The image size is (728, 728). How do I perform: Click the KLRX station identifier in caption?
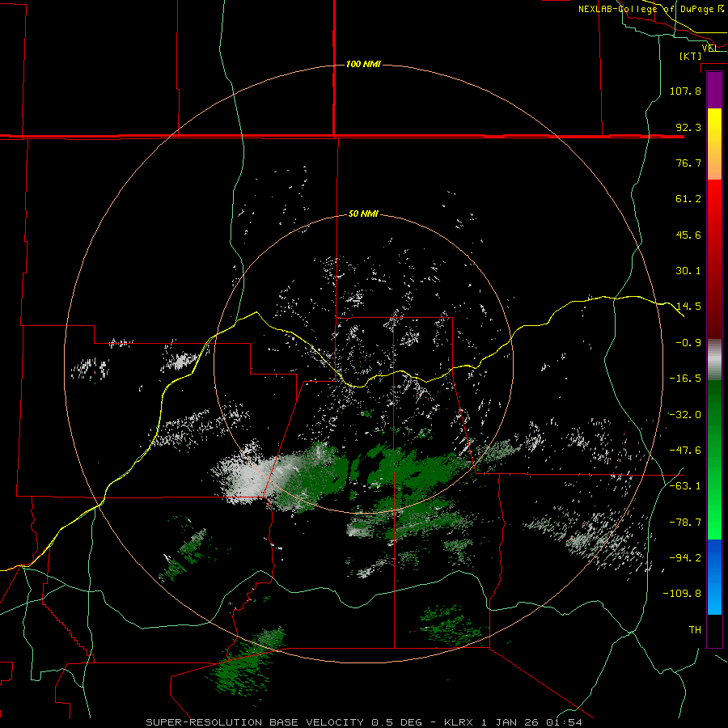[x=459, y=722]
